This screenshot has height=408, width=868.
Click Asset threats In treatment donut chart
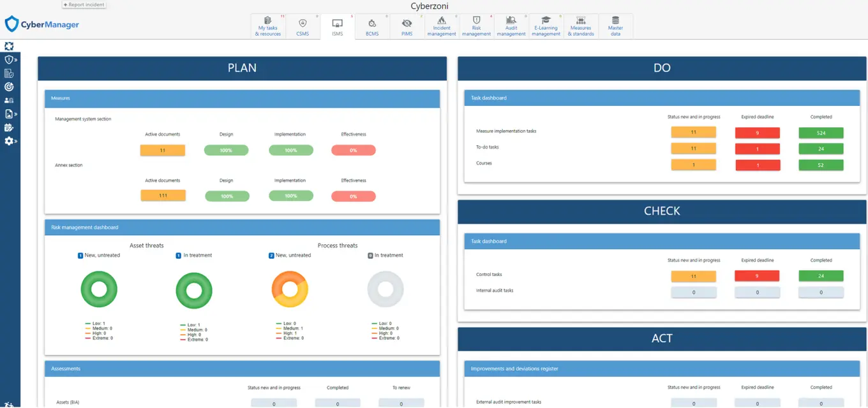(194, 291)
